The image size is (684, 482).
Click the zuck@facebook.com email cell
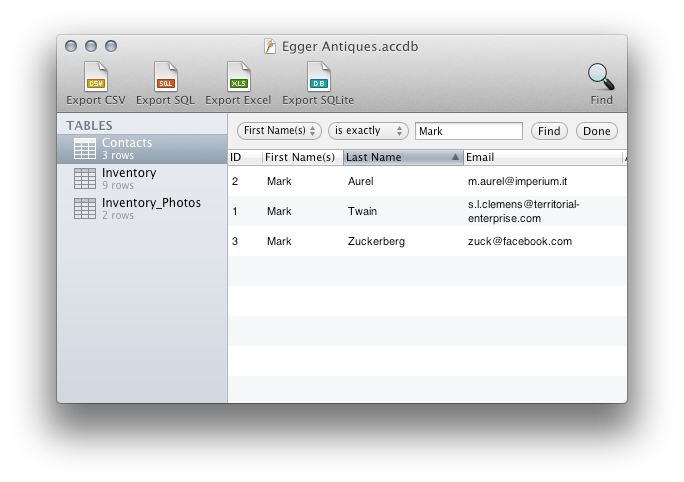pyautogui.click(x=520, y=241)
